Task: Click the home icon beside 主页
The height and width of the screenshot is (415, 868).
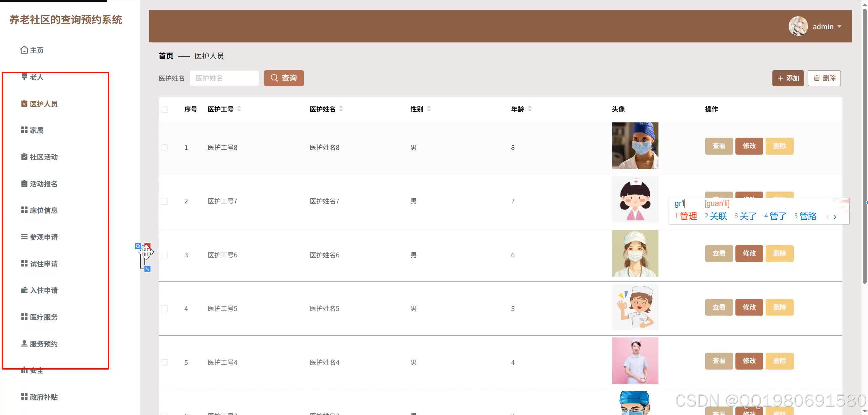Action: point(24,50)
